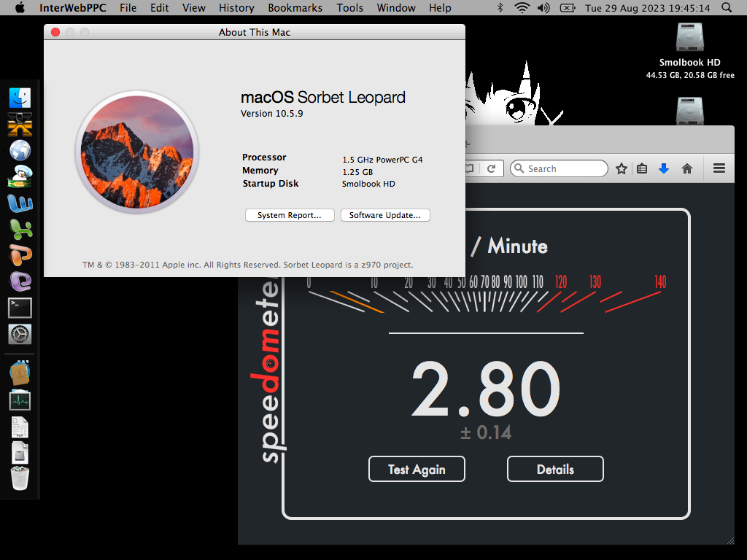Open Entourage from the dock
Screen dimensions: 747x560
[x=20, y=281]
